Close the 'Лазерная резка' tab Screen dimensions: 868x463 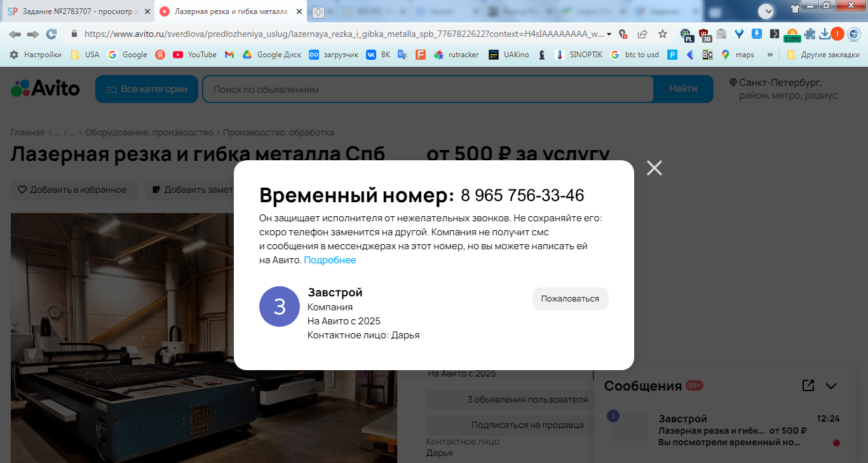pos(299,11)
